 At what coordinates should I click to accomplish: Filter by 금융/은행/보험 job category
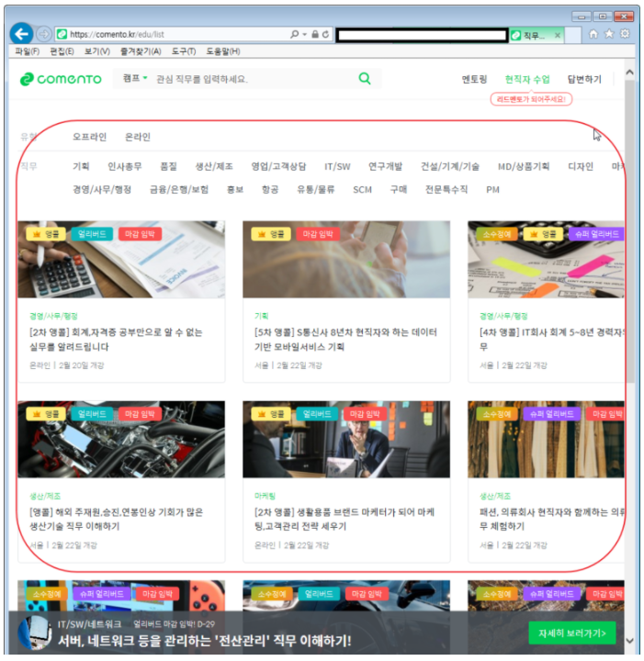click(179, 190)
